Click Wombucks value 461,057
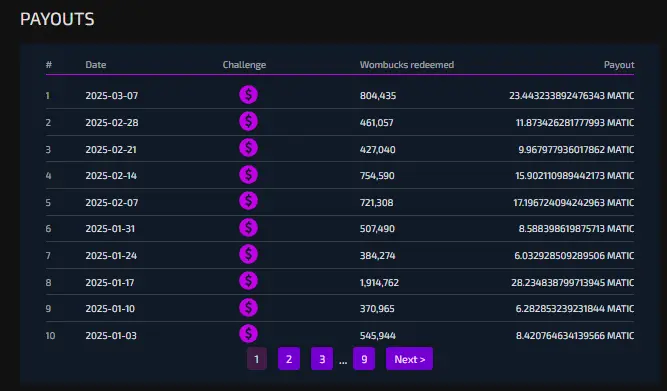Screen dimensions: 667x391 click(376, 123)
